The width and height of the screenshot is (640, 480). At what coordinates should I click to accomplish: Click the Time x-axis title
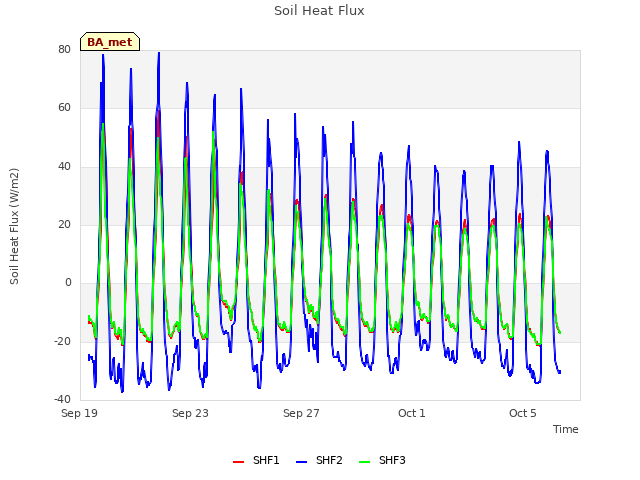(x=566, y=429)
